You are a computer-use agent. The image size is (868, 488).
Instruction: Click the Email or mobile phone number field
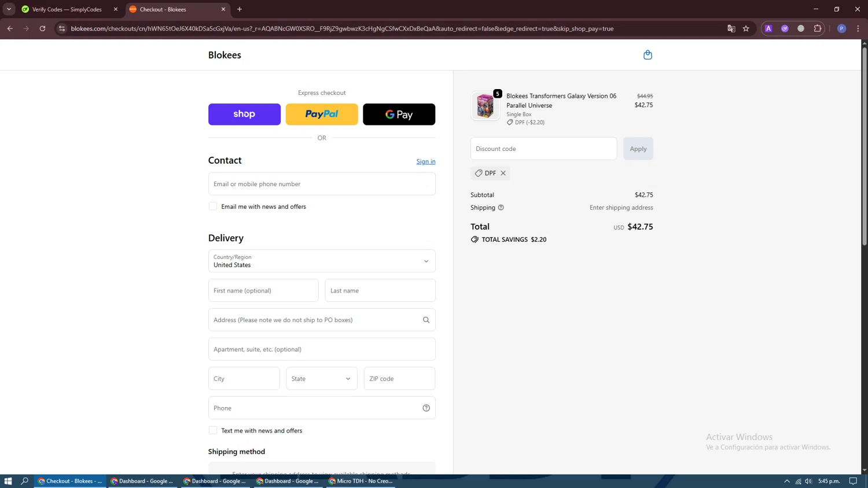pos(322,184)
